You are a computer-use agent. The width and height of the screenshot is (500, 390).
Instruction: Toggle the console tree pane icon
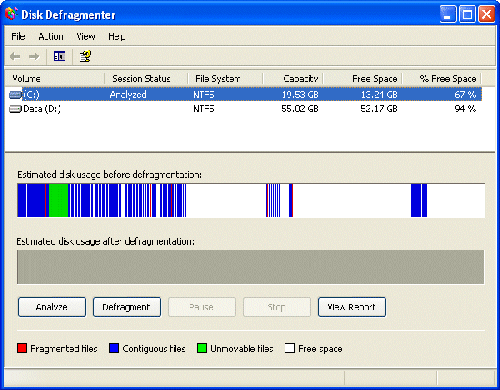click(60, 56)
